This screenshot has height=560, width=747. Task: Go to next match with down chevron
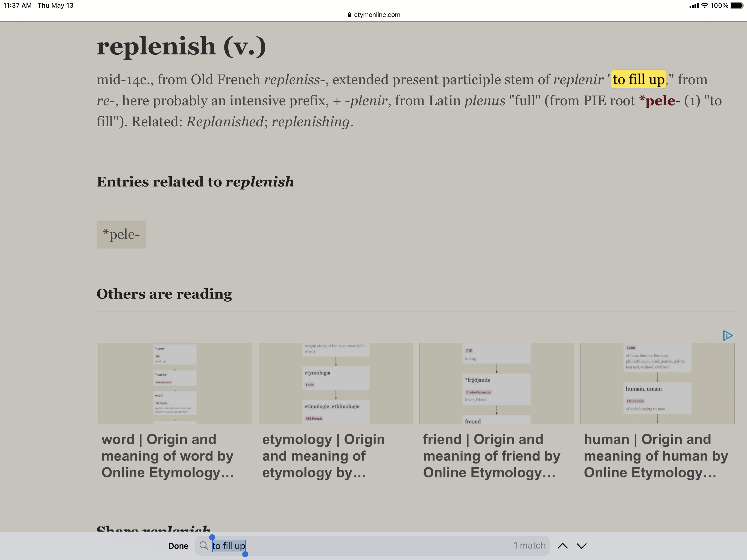pyautogui.click(x=581, y=546)
